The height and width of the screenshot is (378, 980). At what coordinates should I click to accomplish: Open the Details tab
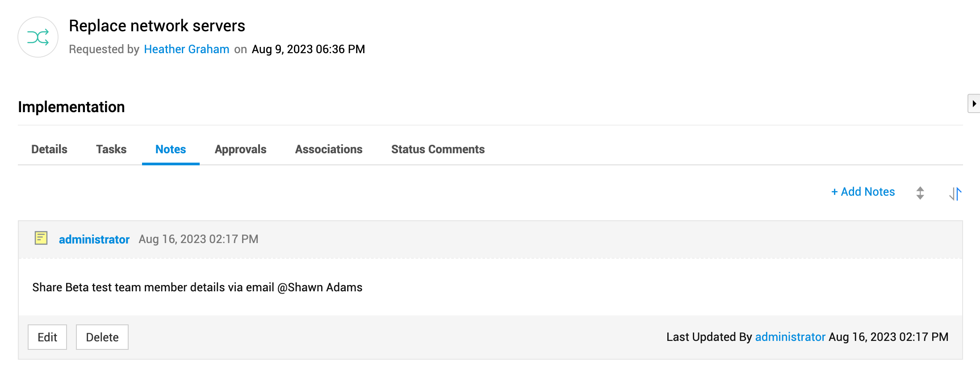click(x=49, y=149)
